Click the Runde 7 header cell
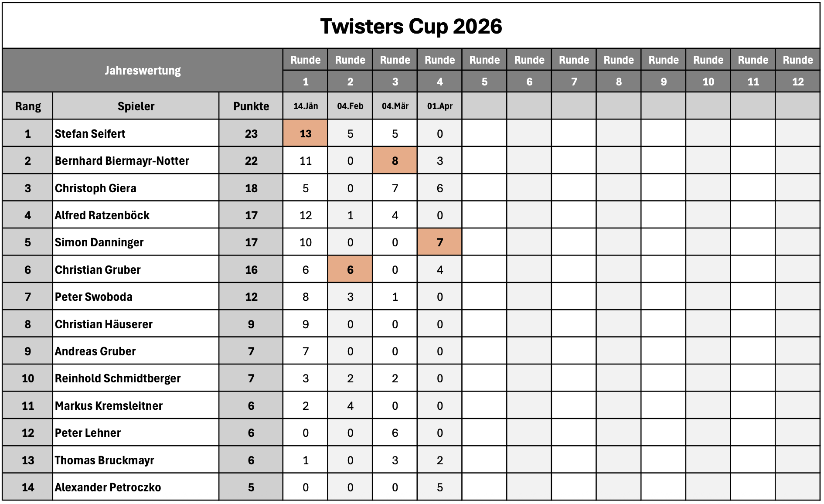The width and height of the screenshot is (824, 504). point(574,71)
